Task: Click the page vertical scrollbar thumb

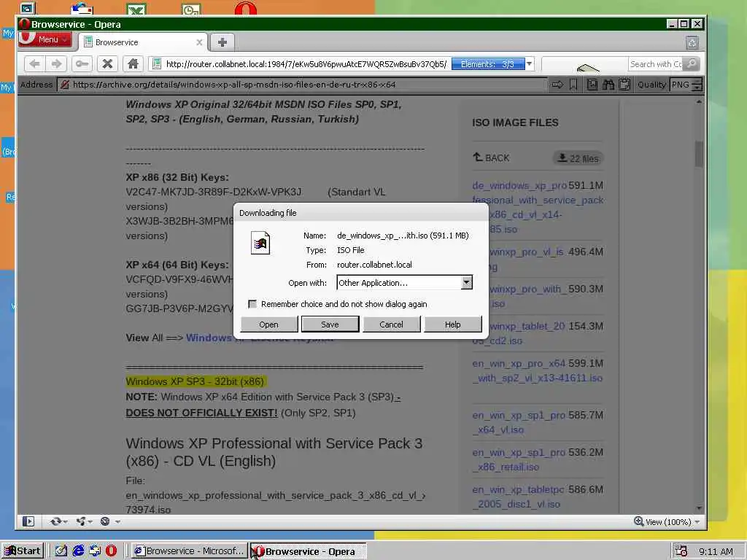Action: click(x=699, y=153)
